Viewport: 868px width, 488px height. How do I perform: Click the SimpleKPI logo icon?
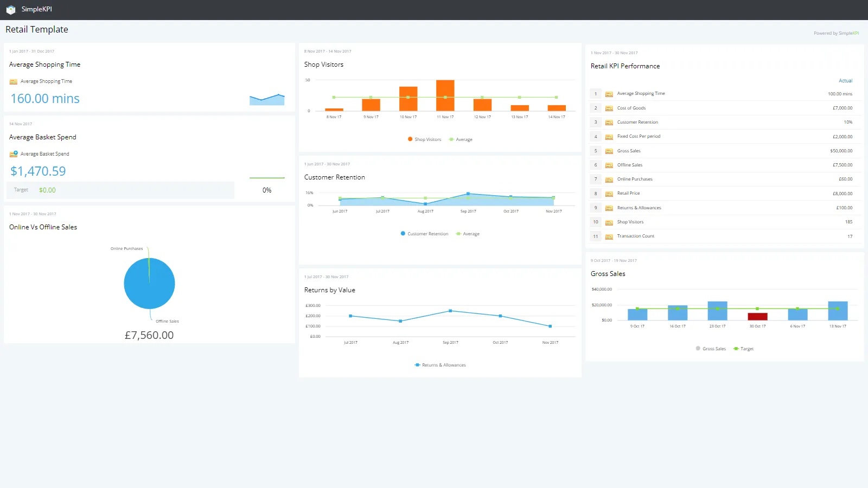[10, 10]
